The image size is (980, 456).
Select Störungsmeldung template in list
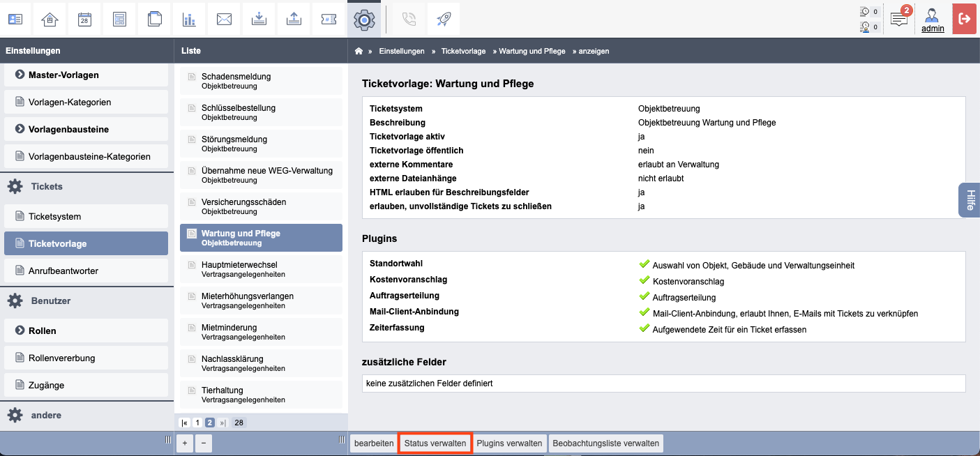click(x=261, y=144)
